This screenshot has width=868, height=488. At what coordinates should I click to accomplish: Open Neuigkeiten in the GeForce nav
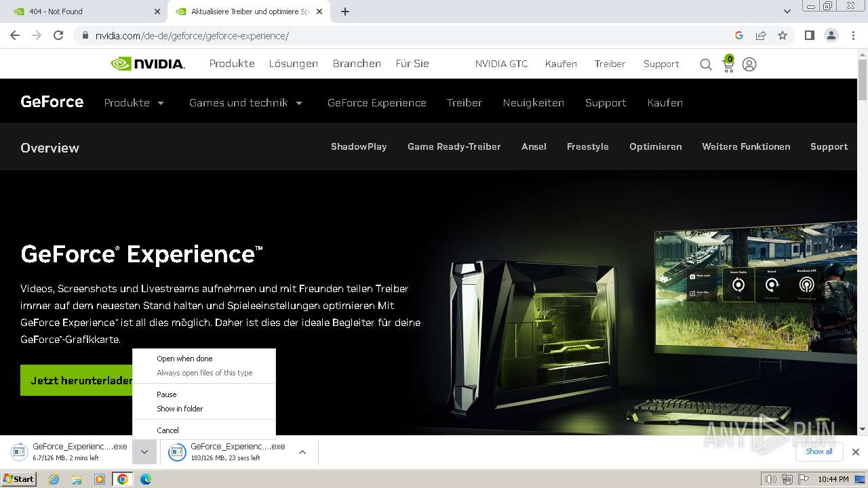(534, 103)
